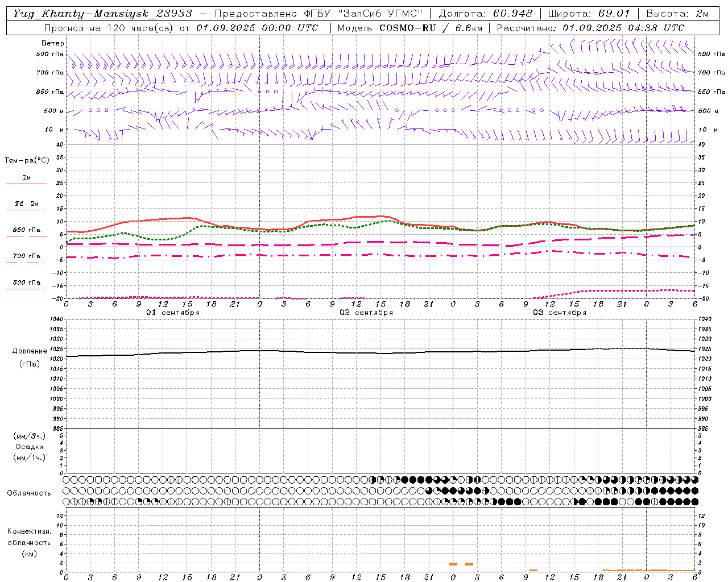This screenshot has height=582, width=728.
Task: Click the Давление pressure panel label
Action: (x=30, y=351)
